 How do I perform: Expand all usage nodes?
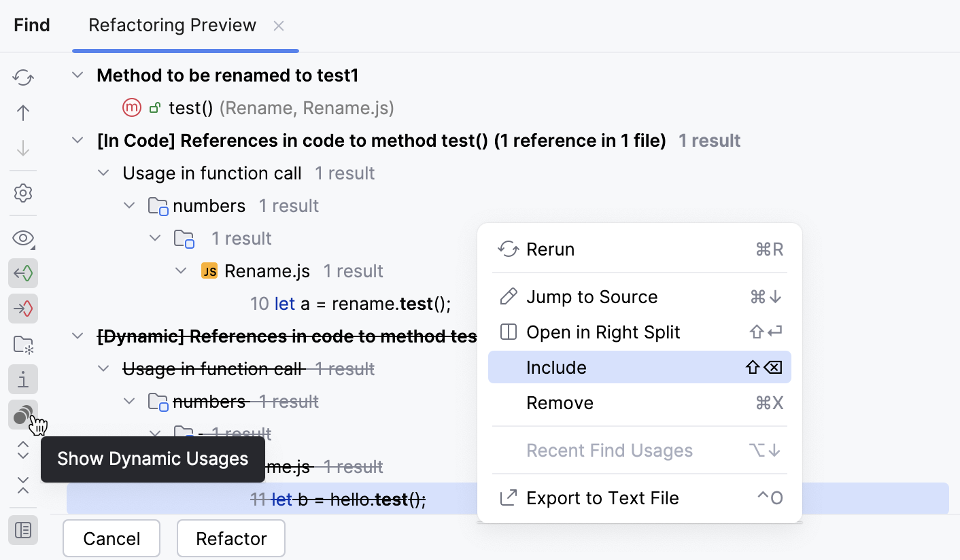coord(22,451)
